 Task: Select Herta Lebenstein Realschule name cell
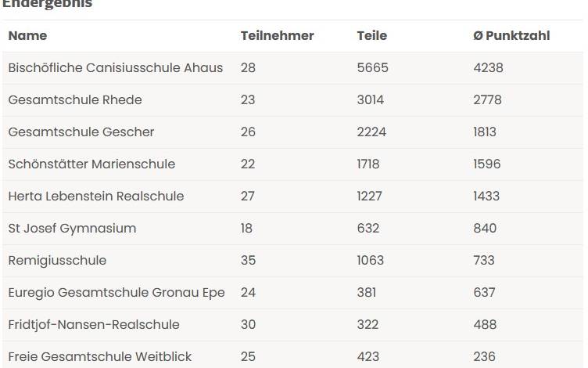(x=96, y=197)
